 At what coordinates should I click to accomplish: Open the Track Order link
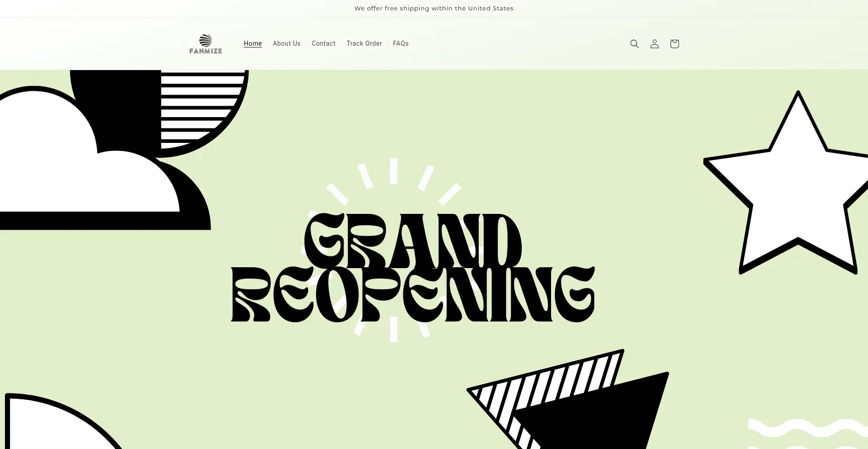[x=364, y=43]
